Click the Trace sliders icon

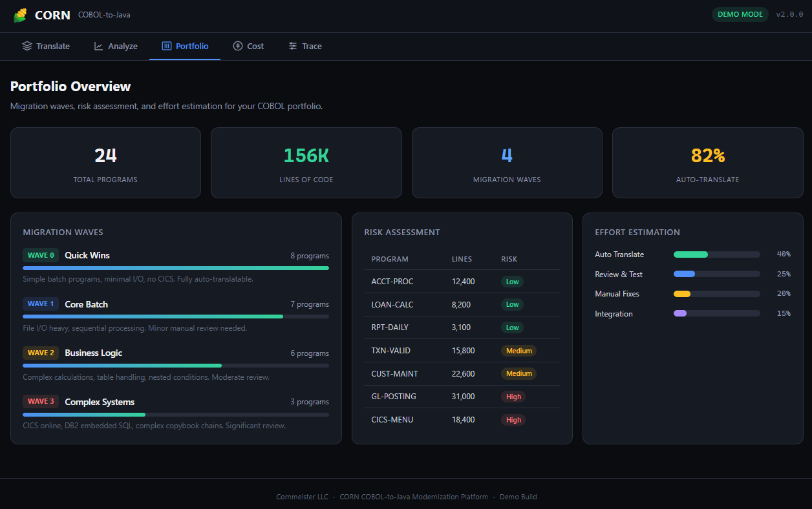[293, 46]
